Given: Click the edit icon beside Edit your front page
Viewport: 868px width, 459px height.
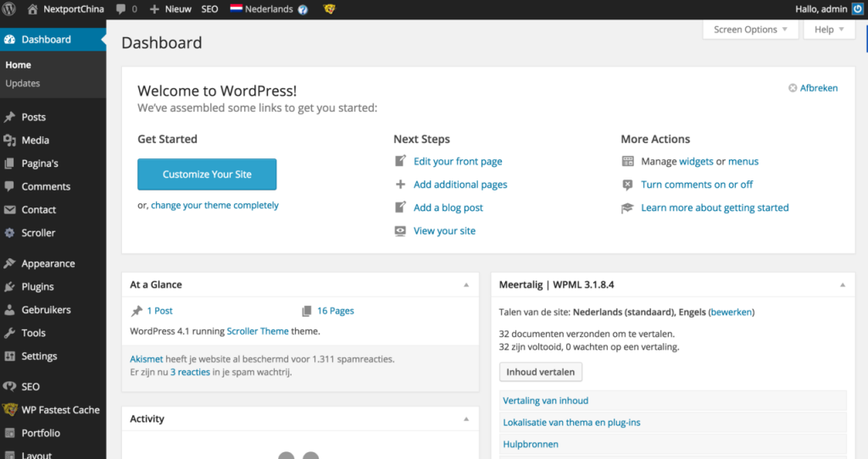Looking at the screenshot, I should click(400, 161).
